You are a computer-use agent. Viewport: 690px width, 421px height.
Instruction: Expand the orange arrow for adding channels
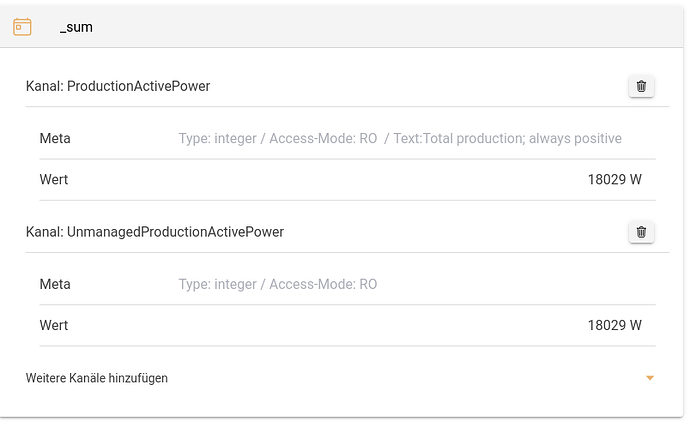coord(650,378)
